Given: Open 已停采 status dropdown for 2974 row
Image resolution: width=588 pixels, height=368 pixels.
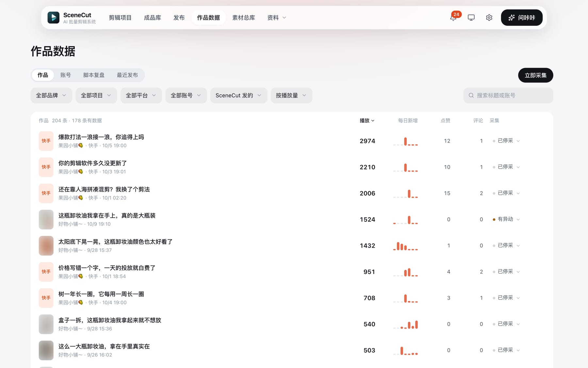Looking at the screenshot, I should pyautogui.click(x=506, y=141).
